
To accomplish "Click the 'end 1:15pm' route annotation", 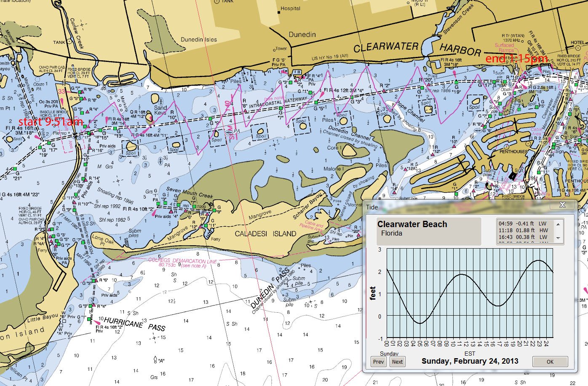I will [517, 59].
